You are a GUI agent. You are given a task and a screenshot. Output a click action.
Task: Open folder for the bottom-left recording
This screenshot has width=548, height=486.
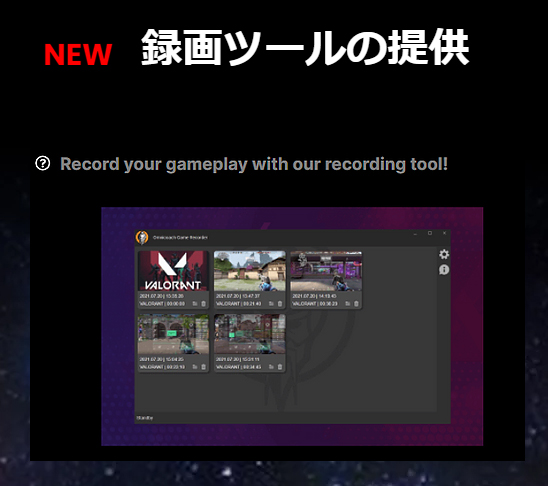point(195,367)
